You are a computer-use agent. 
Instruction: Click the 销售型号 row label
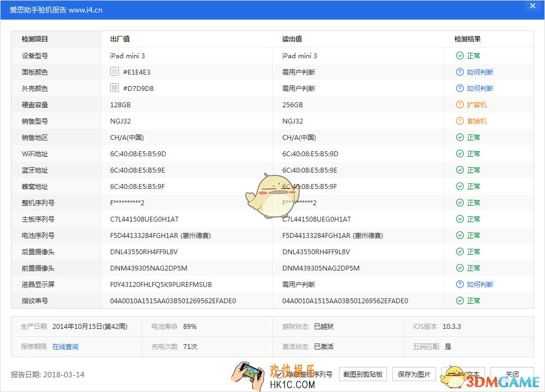(35, 121)
